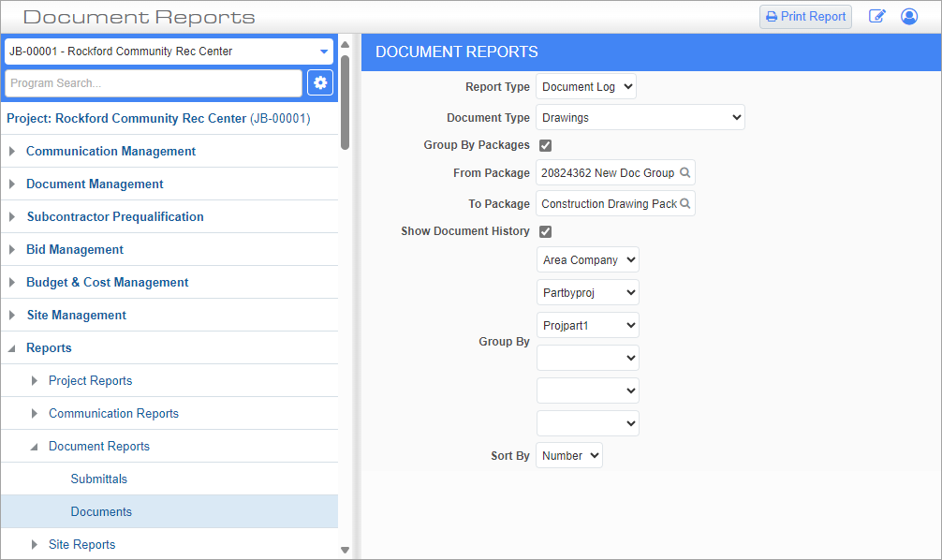Open the JB-00001 project selector dropdown
The image size is (942, 560).
(x=323, y=52)
